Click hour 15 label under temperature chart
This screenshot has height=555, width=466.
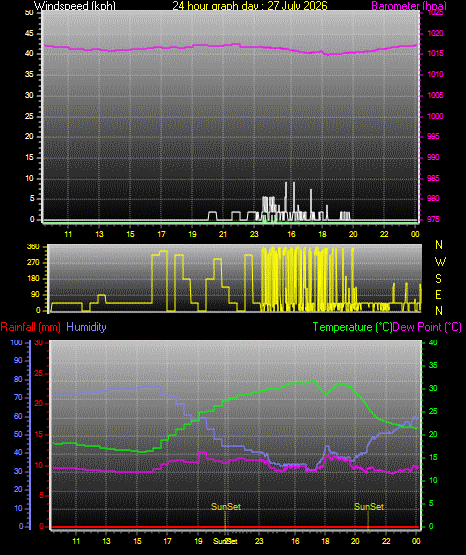coord(137,541)
